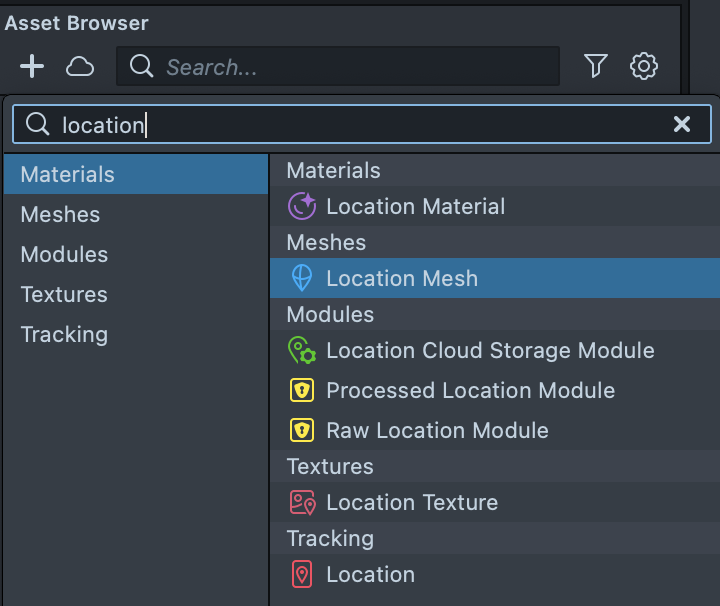Clear the location search text

tap(682, 124)
